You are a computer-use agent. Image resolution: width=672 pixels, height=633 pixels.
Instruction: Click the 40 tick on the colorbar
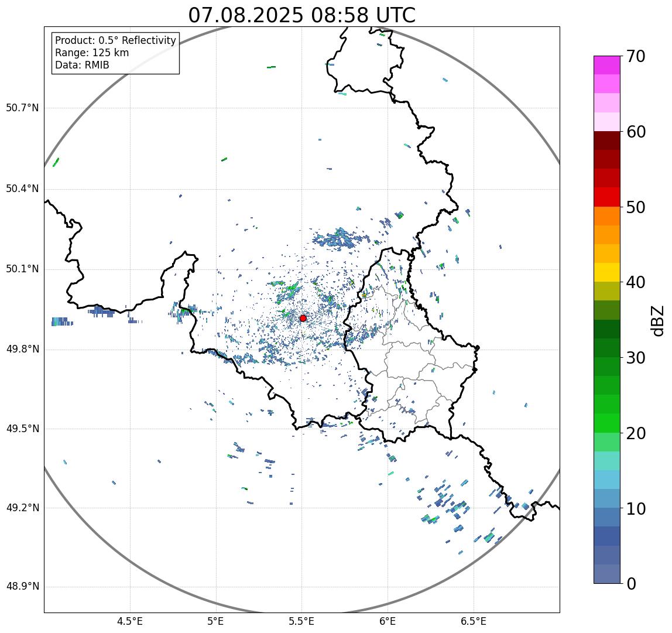[636, 282]
